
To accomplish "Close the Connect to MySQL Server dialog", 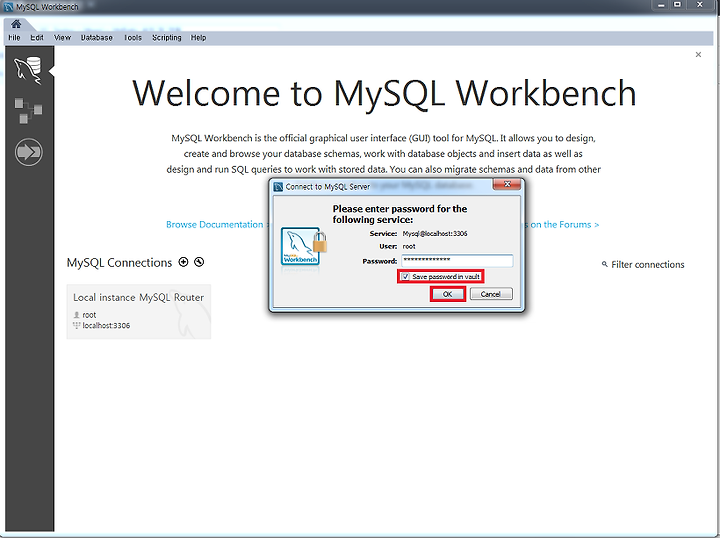I will point(507,185).
